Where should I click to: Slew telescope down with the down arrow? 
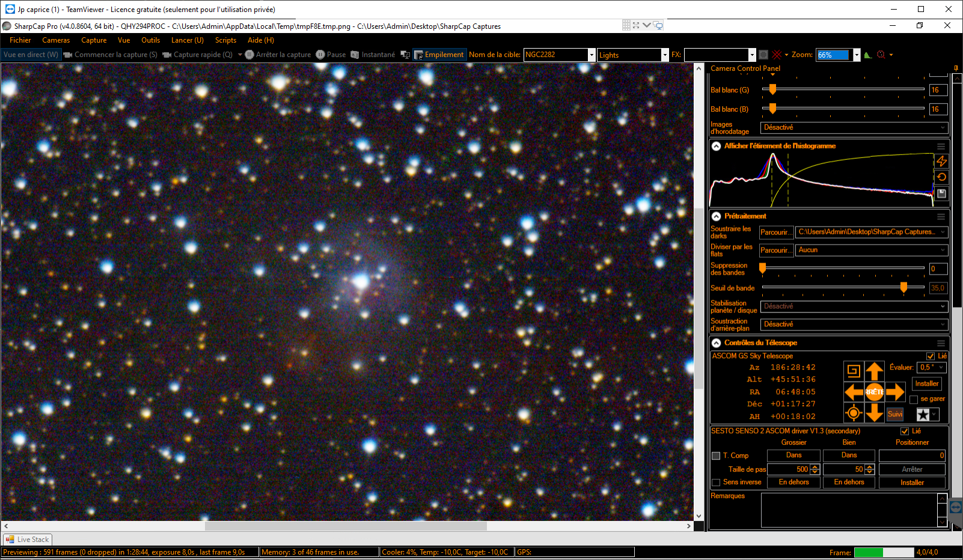click(x=874, y=413)
